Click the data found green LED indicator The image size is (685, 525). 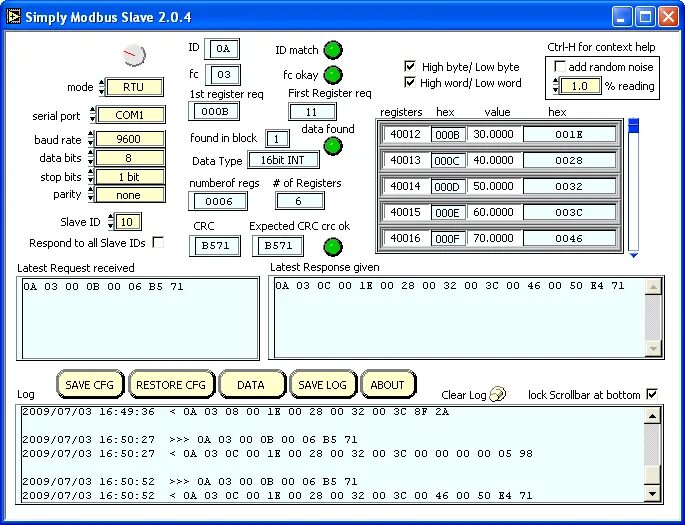(x=333, y=146)
